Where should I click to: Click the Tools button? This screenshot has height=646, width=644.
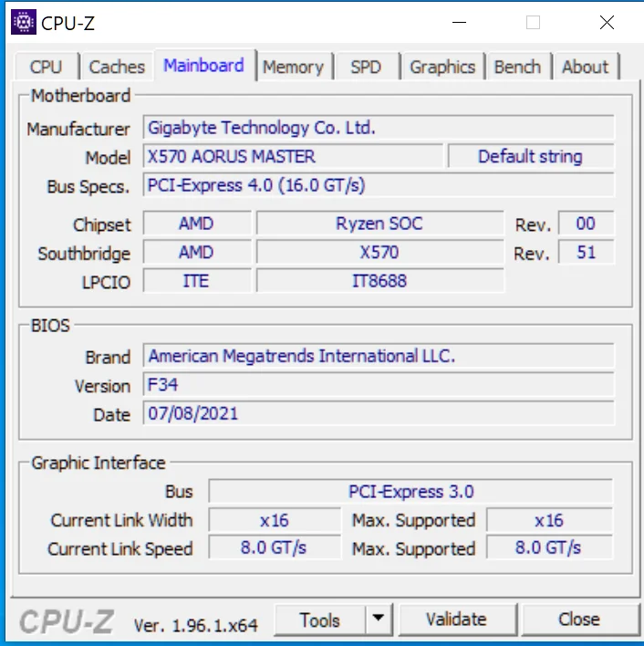pyautogui.click(x=320, y=620)
